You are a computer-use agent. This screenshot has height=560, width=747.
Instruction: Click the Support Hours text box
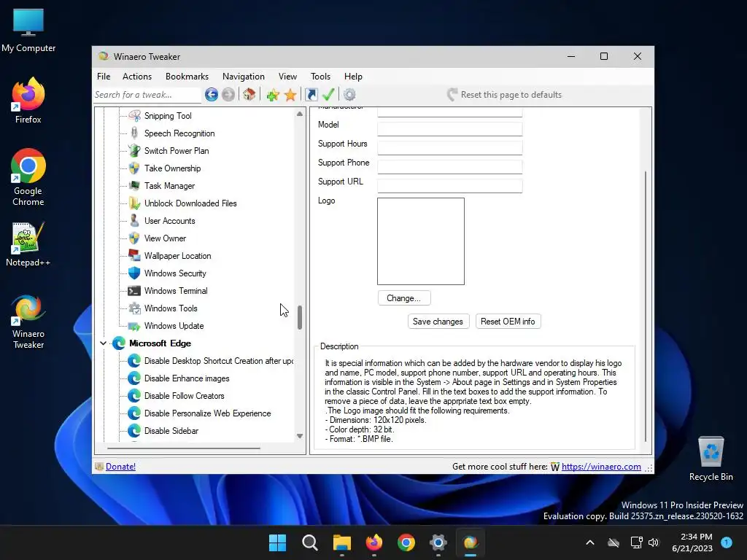pyautogui.click(x=449, y=148)
